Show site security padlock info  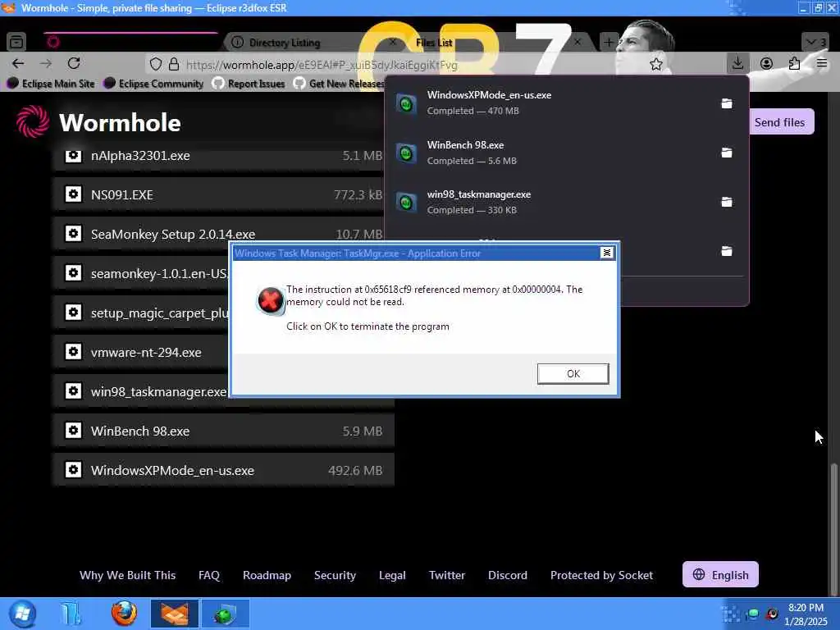coord(174,64)
